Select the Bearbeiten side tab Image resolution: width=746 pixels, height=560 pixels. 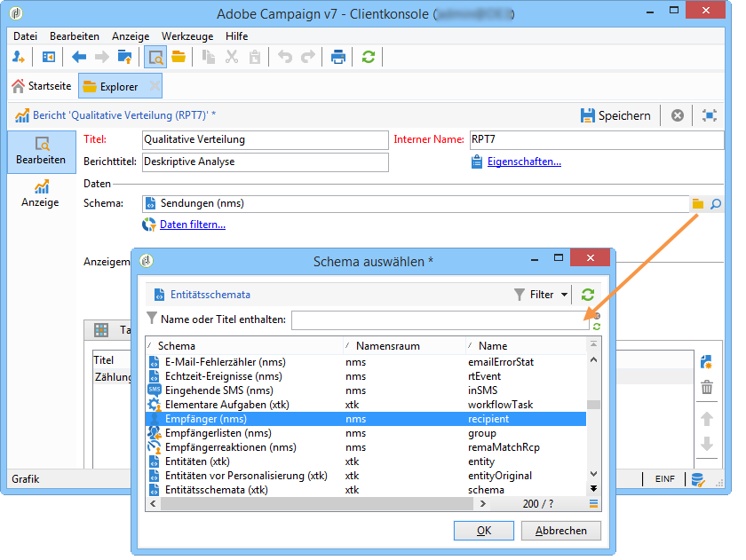click(x=41, y=152)
